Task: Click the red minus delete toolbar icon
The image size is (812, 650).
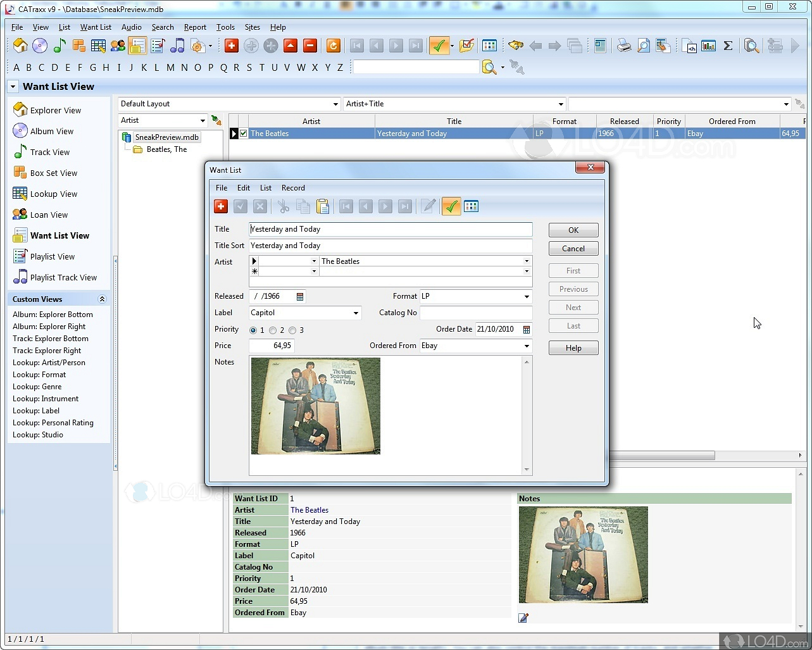Action: [x=310, y=46]
